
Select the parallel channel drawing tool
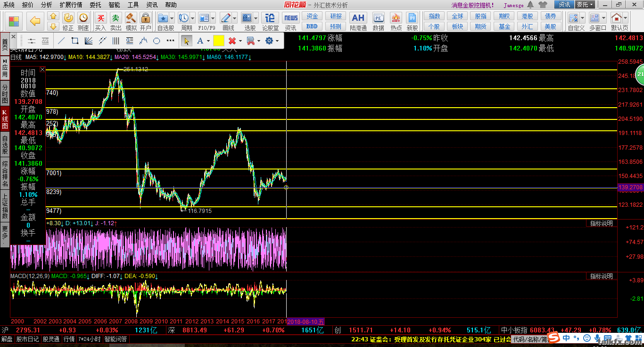pyautogui.click(x=102, y=41)
